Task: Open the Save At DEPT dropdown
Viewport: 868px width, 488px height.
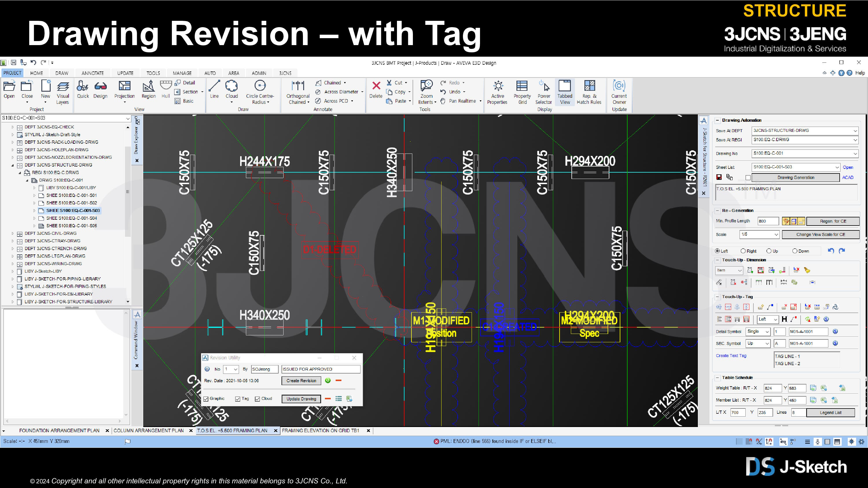Action: [x=855, y=131]
